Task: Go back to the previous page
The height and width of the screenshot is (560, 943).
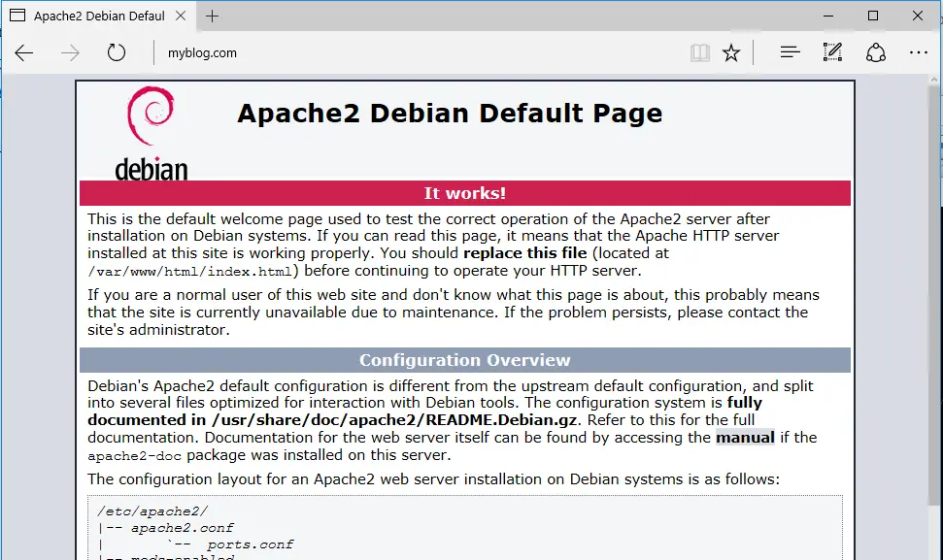Action: [24, 52]
